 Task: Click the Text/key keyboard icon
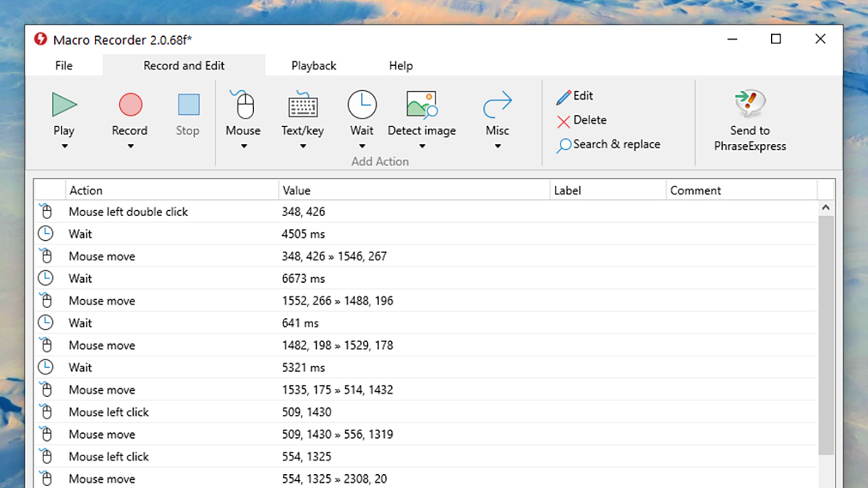pyautogui.click(x=302, y=105)
